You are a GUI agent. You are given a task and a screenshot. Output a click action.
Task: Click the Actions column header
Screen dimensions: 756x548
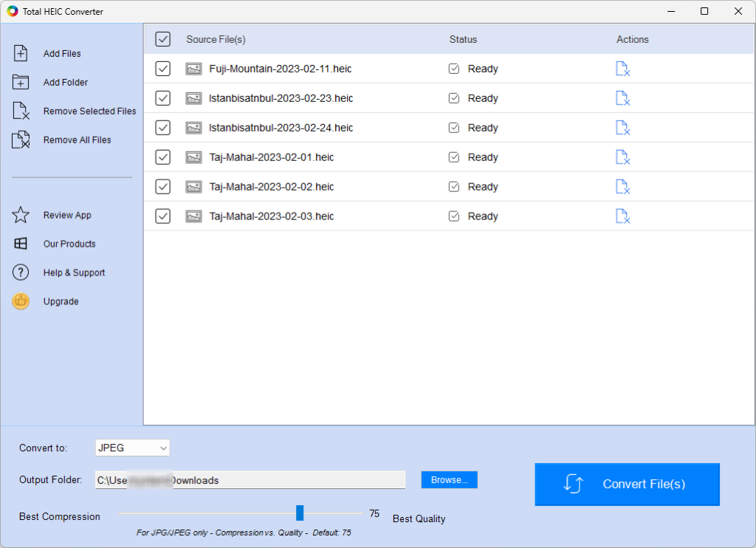(633, 40)
